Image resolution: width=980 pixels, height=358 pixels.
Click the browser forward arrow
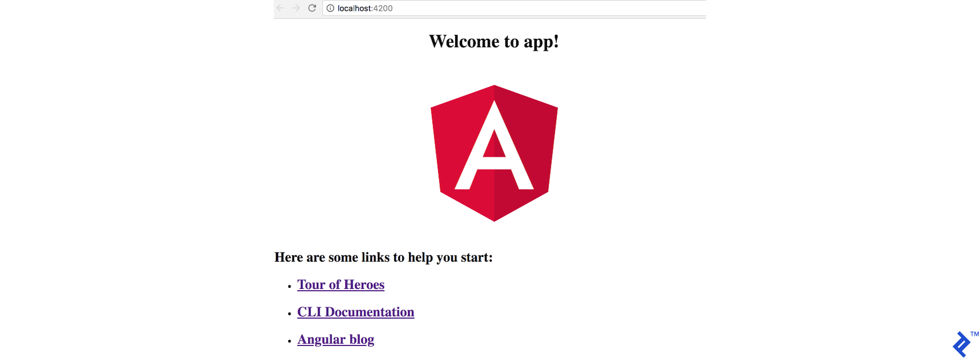pyautogui.click(x=296, y=8)
